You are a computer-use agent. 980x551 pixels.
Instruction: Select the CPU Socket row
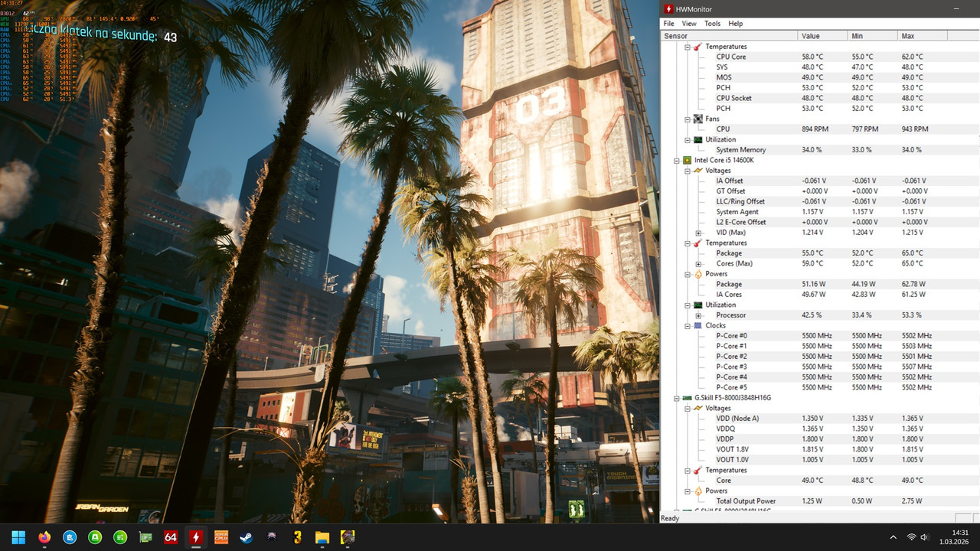click(818, 98)
